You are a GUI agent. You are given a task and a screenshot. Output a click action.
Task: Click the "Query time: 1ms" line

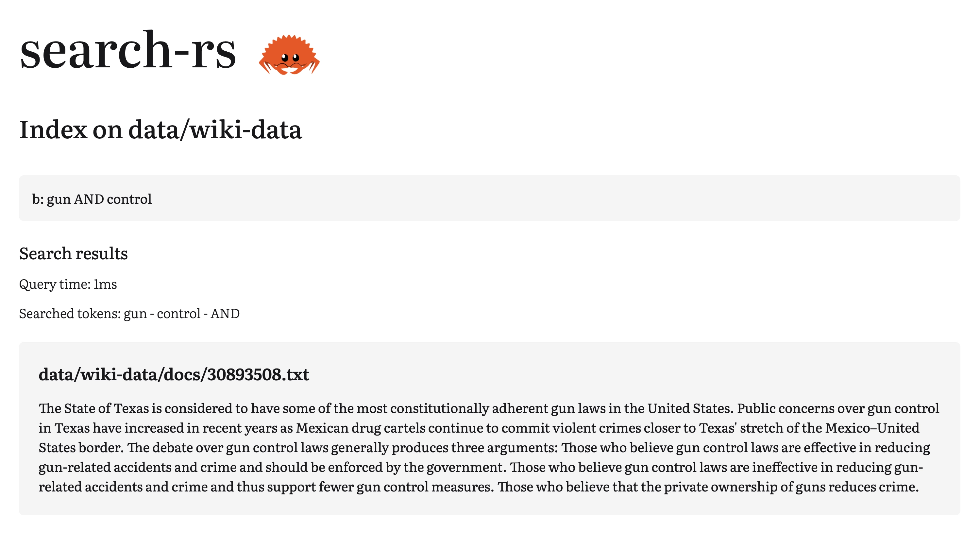(x=68, y=284)
